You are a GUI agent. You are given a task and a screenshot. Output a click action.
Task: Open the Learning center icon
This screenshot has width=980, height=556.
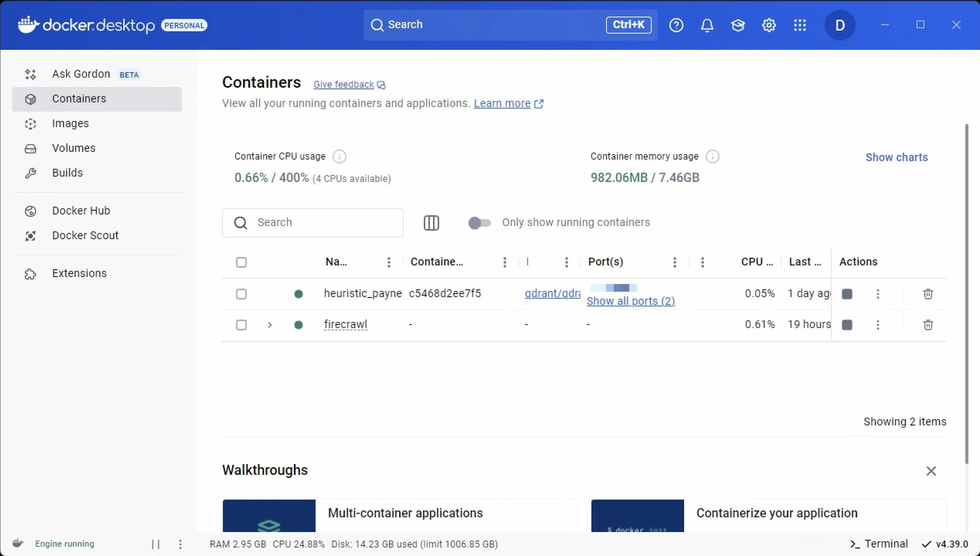coord(738,26)
